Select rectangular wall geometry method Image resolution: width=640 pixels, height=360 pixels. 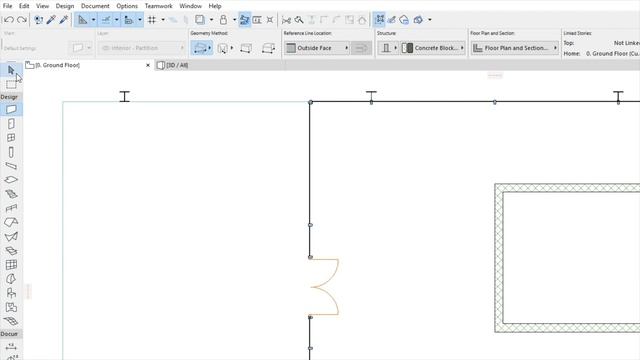coord(246,48)
